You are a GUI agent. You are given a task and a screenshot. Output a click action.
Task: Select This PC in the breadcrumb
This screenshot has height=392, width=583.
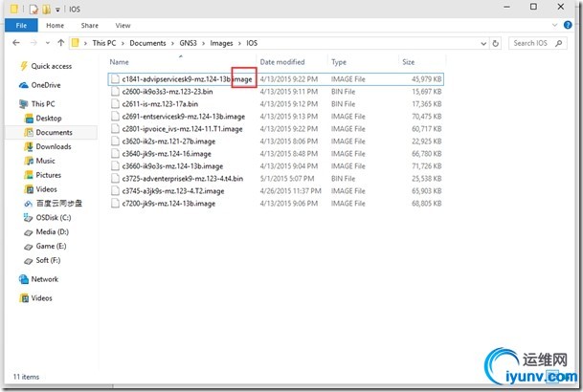[104, 43]
